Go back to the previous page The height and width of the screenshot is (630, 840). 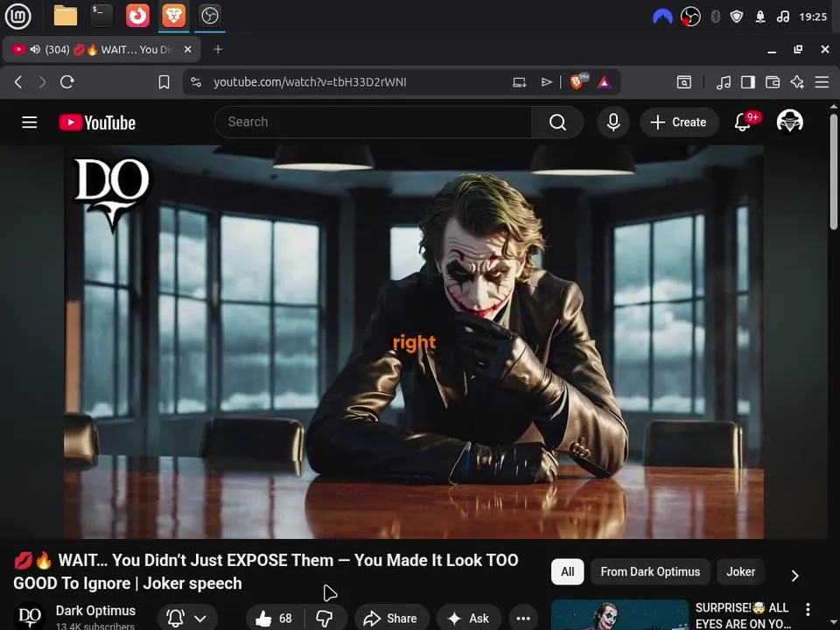coord(18,82)
